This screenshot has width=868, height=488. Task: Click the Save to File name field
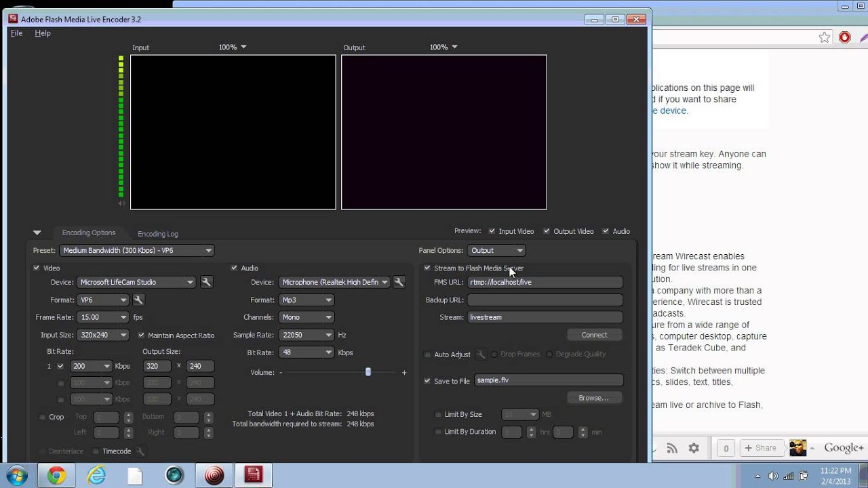click(x=549, y=380)
